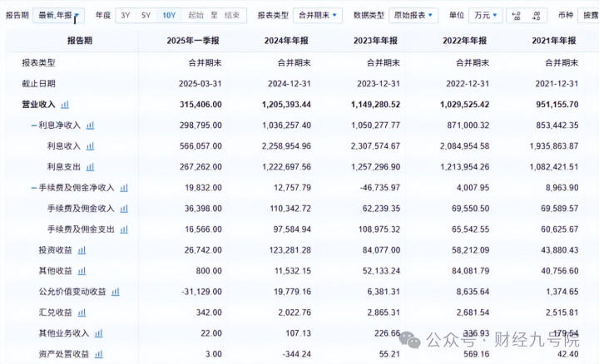Click the value 951,155.70

(x=557, y=105)
